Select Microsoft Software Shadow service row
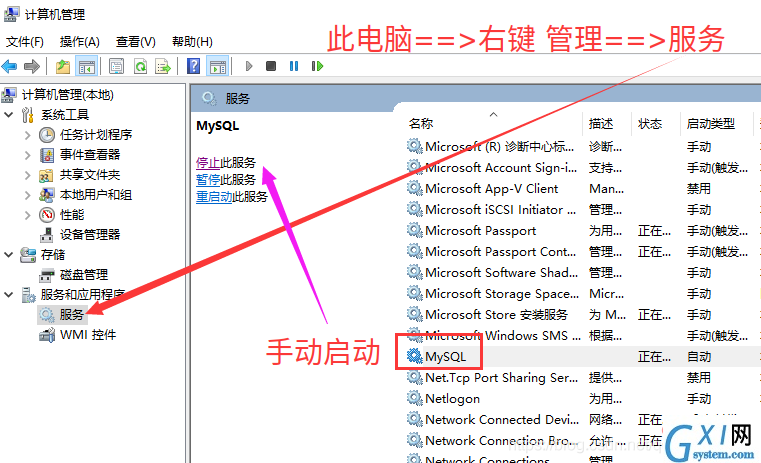Viewport: 761px width, 463px height. click(x=582, y=273)
